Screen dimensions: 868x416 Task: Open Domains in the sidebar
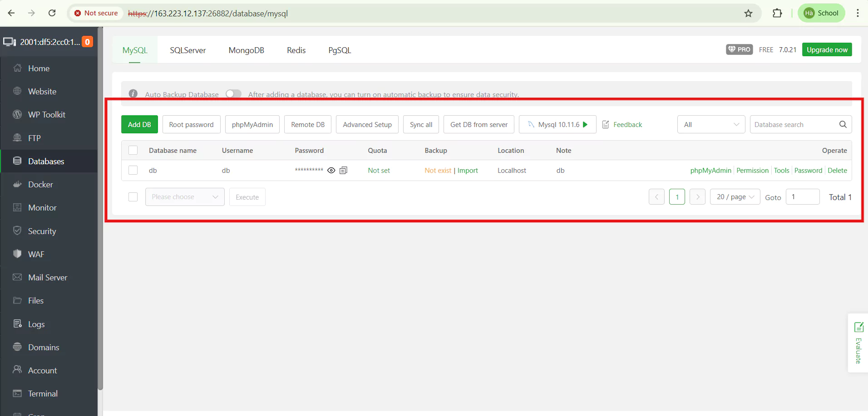(x=49, y=347)
